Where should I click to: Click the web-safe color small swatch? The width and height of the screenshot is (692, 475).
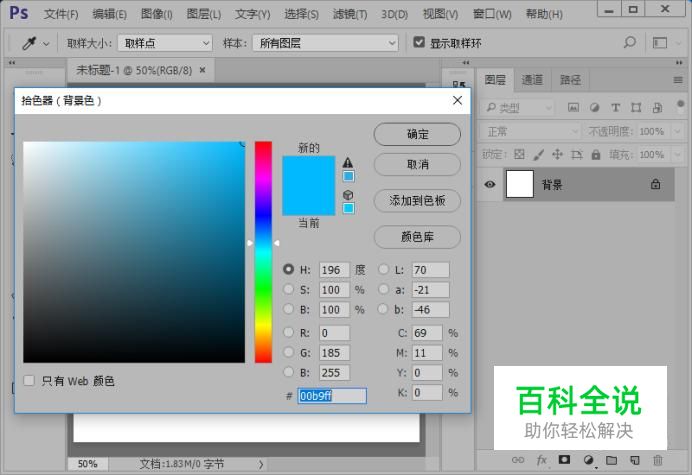click(x=348, y=208)
